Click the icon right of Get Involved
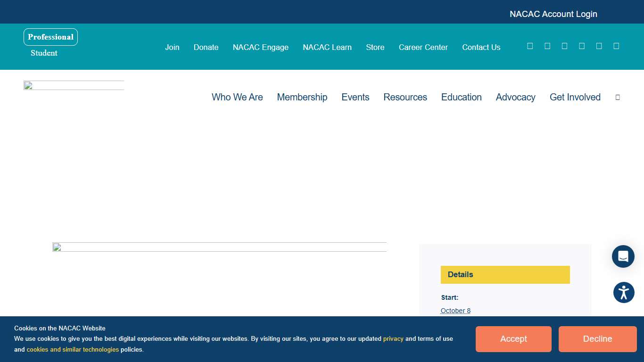Viewport: 644px width, 362px height. pos(618,97)
